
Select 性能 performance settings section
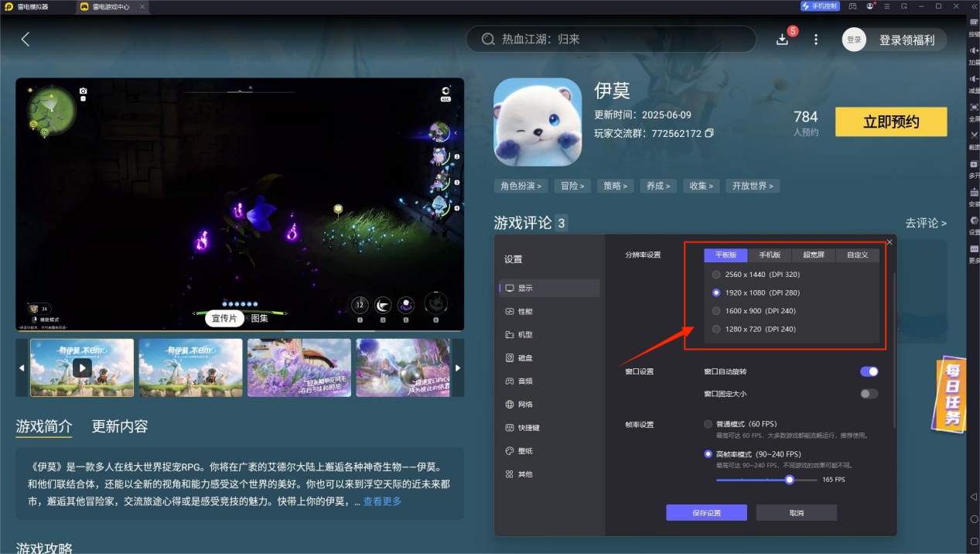[x=550, y=311]
